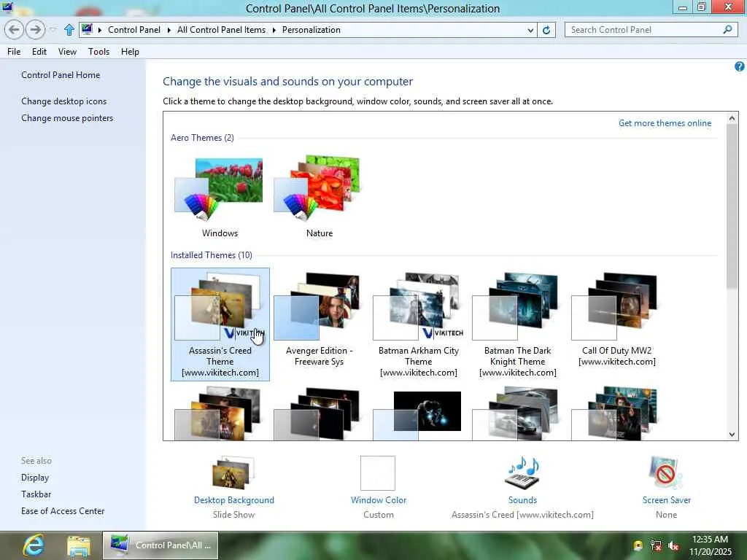Open Sounds settings icon

pyautogui.click(x=522, y=472)
